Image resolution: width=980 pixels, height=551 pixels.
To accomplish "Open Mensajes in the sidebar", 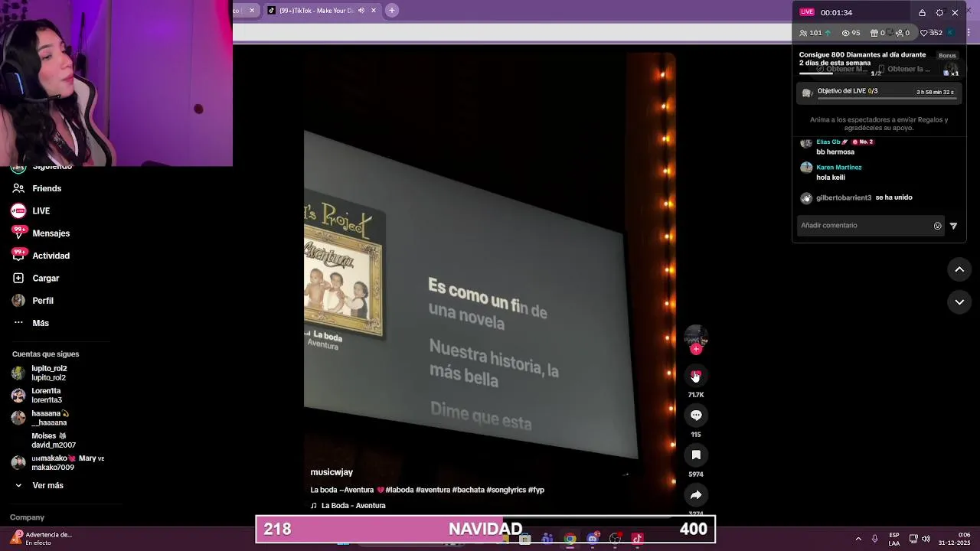I will click(41, 233).
